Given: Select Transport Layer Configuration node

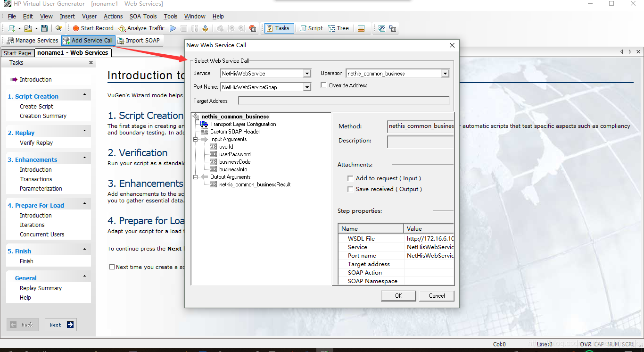Looking at the screenshot, I should pos(243,124).
